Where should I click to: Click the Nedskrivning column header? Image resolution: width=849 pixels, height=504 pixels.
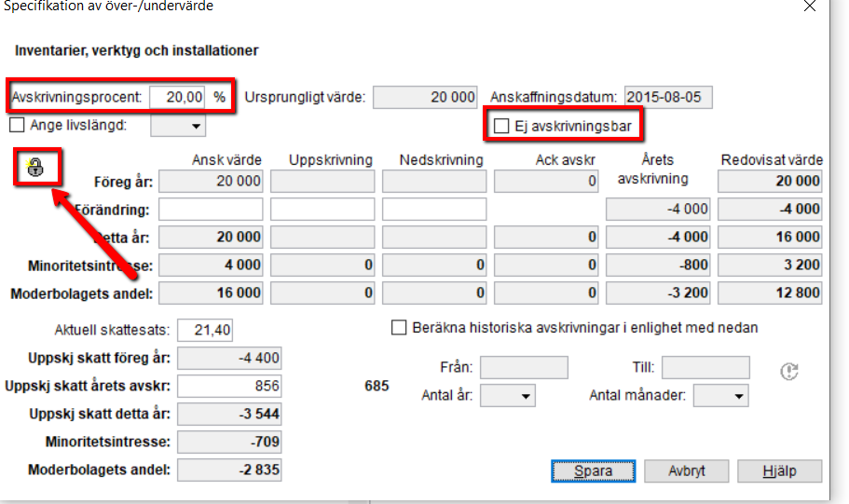[x=442, y=159]
